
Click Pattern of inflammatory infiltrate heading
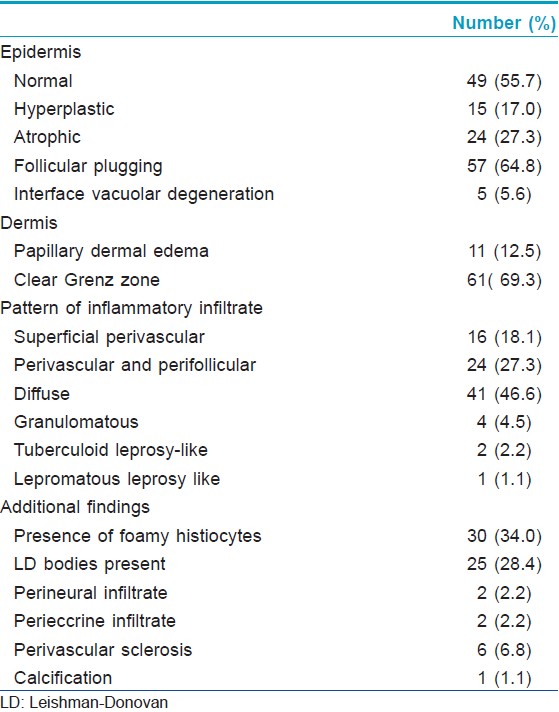(x=132, y=308)
